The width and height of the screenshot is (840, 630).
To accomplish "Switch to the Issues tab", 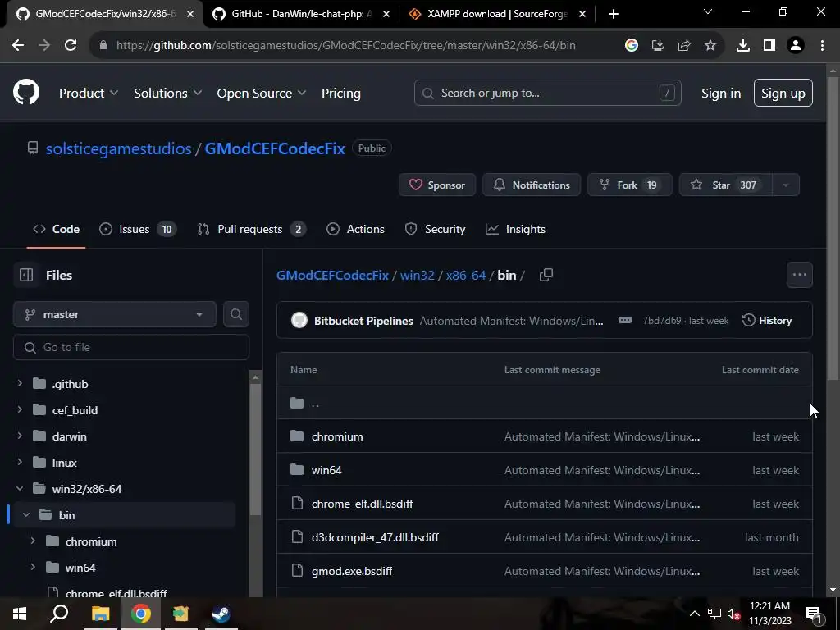I will tap(138, 230).
